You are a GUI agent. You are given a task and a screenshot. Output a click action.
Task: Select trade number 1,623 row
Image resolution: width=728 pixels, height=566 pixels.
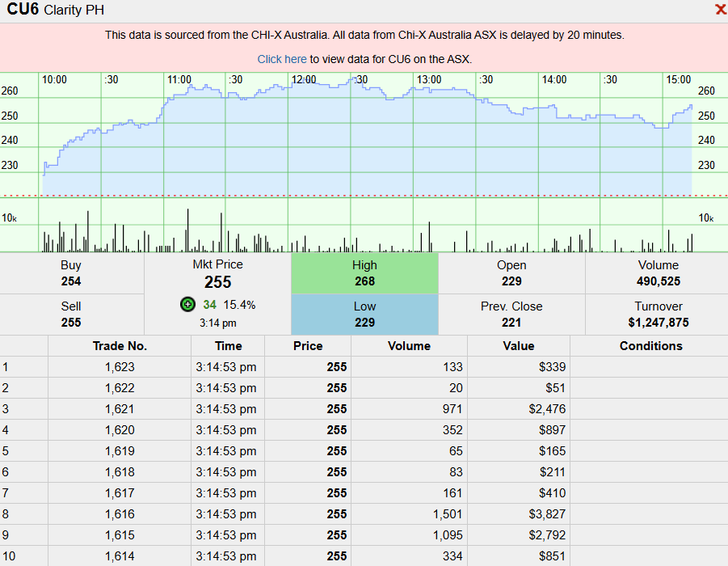coord(364,367)
